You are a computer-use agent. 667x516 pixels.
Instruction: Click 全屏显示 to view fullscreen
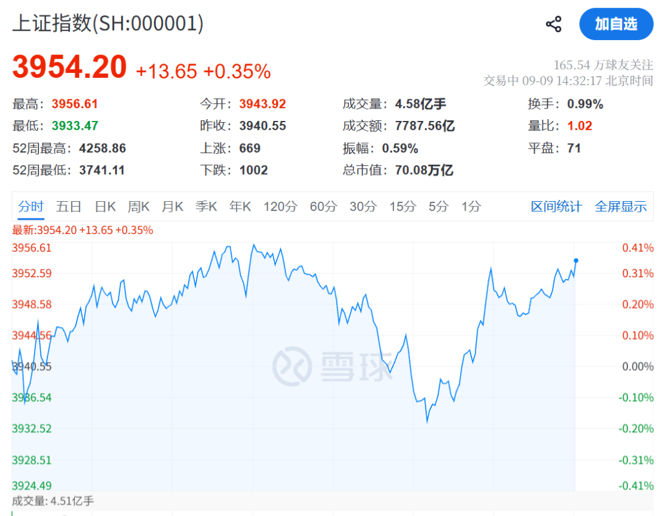621,207
